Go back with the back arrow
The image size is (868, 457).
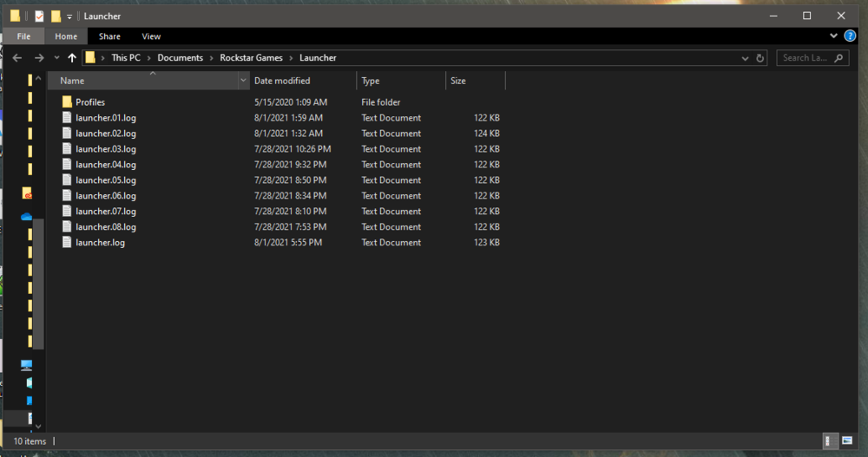coord(17,57)
